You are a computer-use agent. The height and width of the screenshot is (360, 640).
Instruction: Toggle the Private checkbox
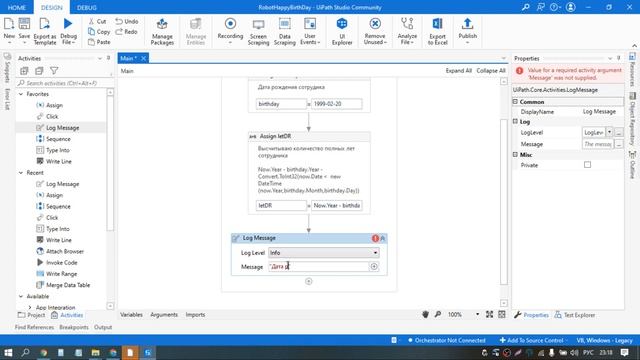pyautogui.click(x=587, y=165)
